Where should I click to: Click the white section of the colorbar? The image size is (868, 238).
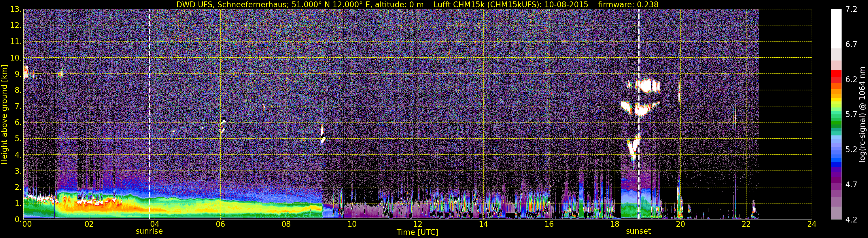coord(836,29)
